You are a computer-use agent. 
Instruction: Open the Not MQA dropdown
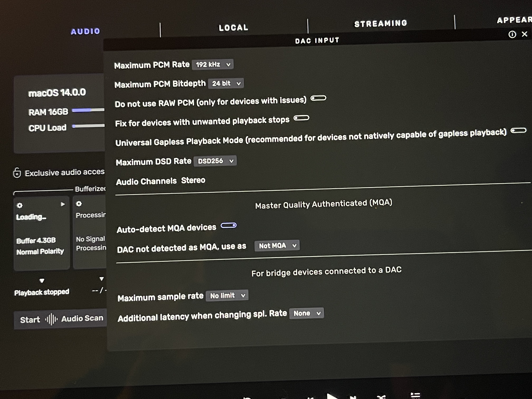coord(277,246)
